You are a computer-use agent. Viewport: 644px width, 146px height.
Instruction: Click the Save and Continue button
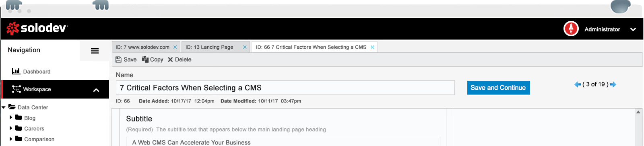click(498, 88)
